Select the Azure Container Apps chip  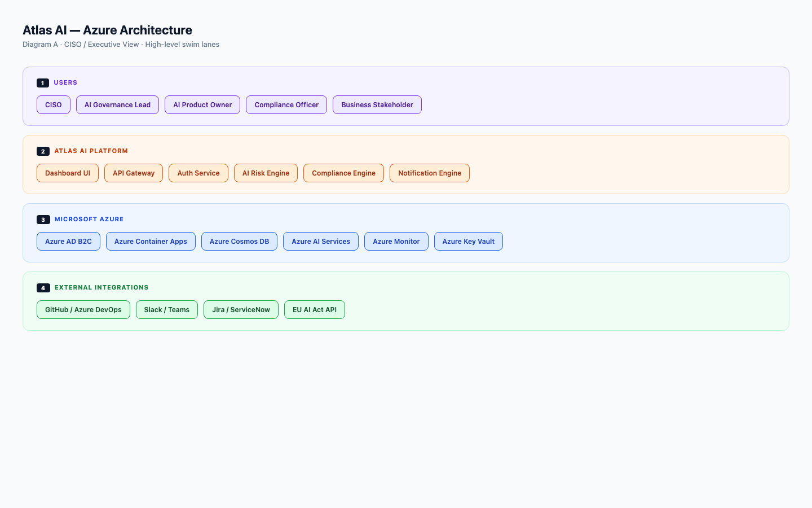151,242
